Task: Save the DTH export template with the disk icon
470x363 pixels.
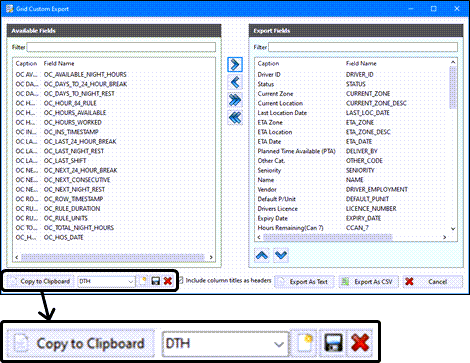Action: point(155,281)
